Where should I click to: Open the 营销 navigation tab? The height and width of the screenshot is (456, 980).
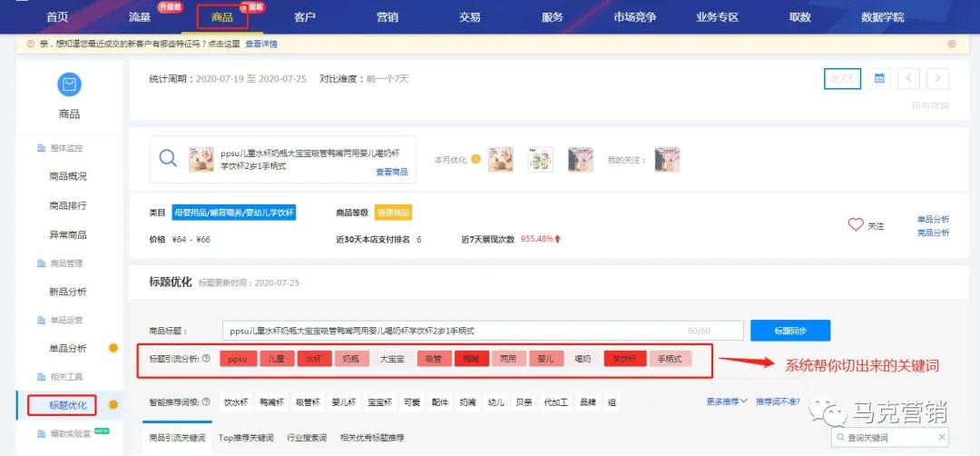pos(387,17)
